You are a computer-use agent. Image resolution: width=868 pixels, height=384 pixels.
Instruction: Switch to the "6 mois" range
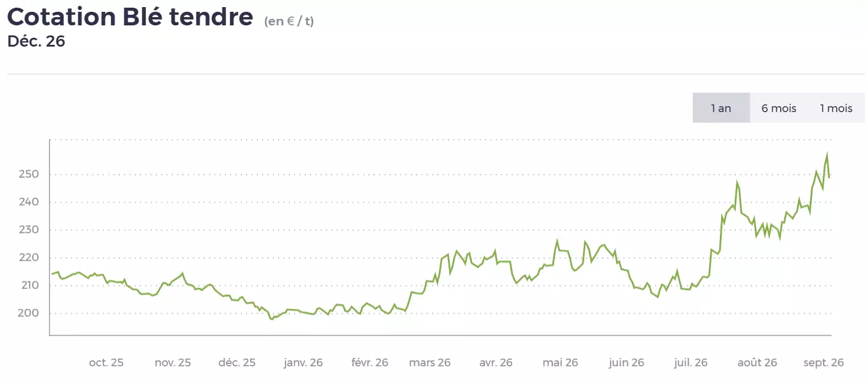(x=779, y=108)
